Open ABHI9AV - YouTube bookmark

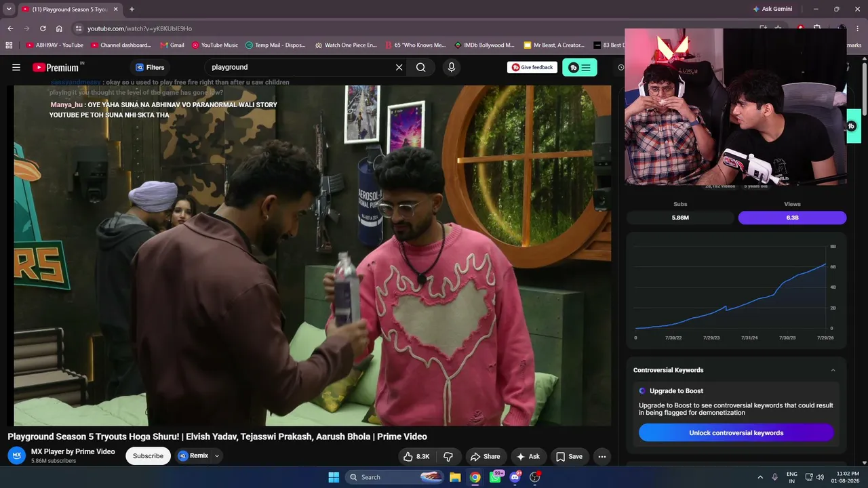(x=55, y=45)
